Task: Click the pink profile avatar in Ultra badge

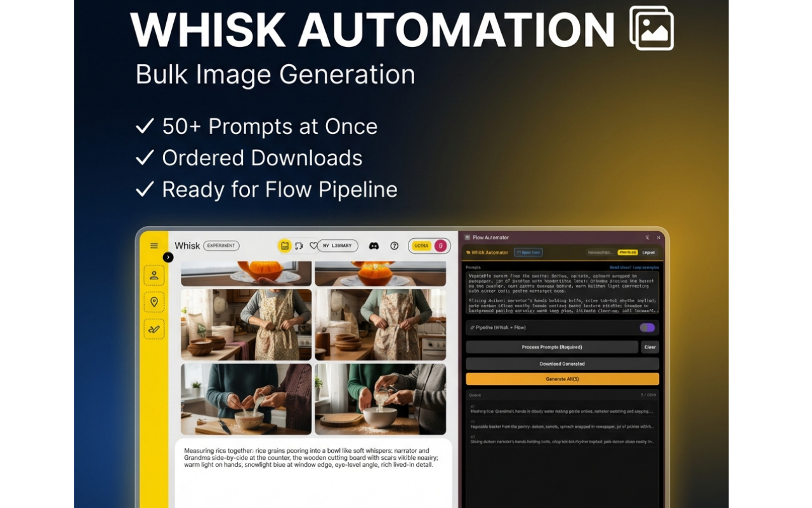Action: coord(440,245)
